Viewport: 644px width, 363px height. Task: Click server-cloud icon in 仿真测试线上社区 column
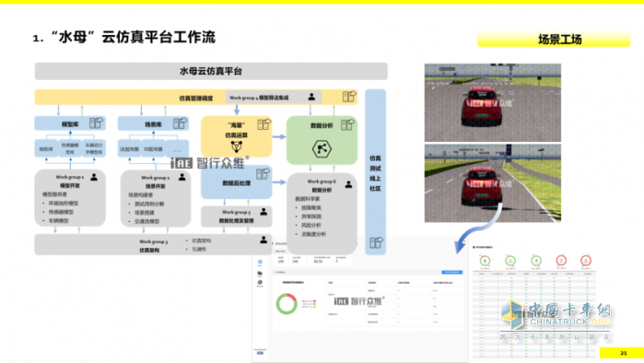click(x=376, y=242)
